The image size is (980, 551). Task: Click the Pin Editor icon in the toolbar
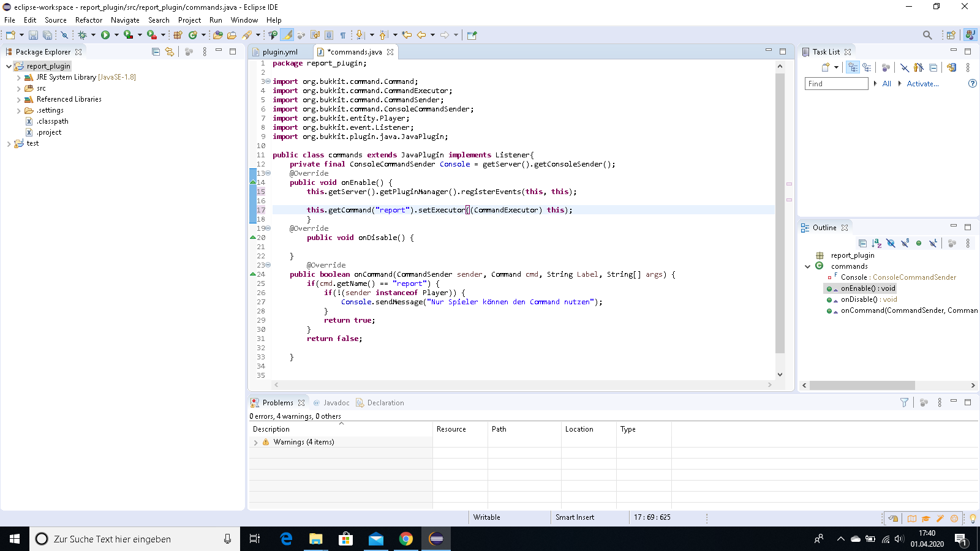point(472,36)
